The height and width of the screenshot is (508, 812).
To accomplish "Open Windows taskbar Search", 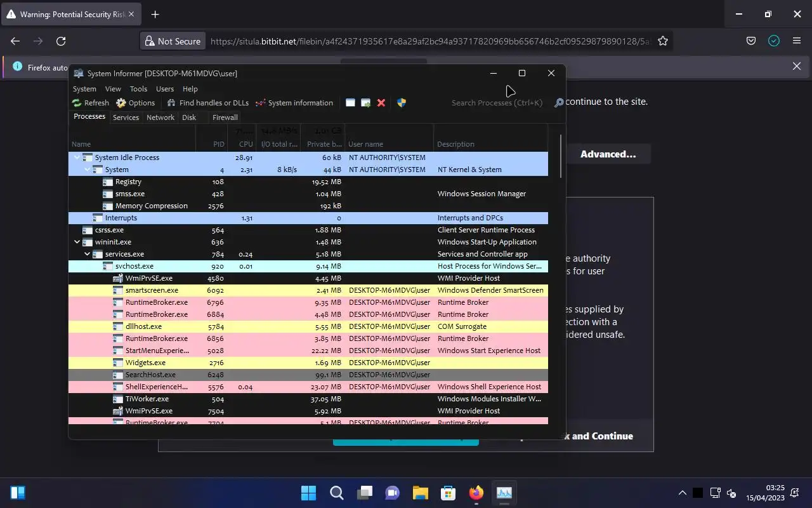I will point(337,493).
